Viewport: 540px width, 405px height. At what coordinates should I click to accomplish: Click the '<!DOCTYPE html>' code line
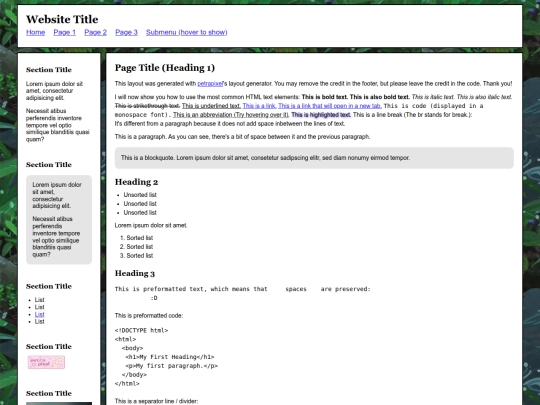(x=142, y=331)
